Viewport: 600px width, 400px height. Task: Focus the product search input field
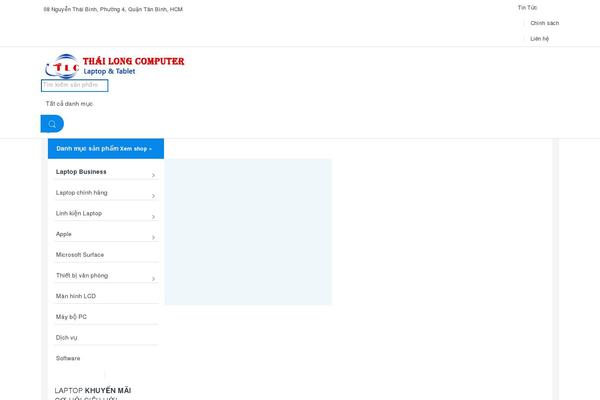[75, 85]
